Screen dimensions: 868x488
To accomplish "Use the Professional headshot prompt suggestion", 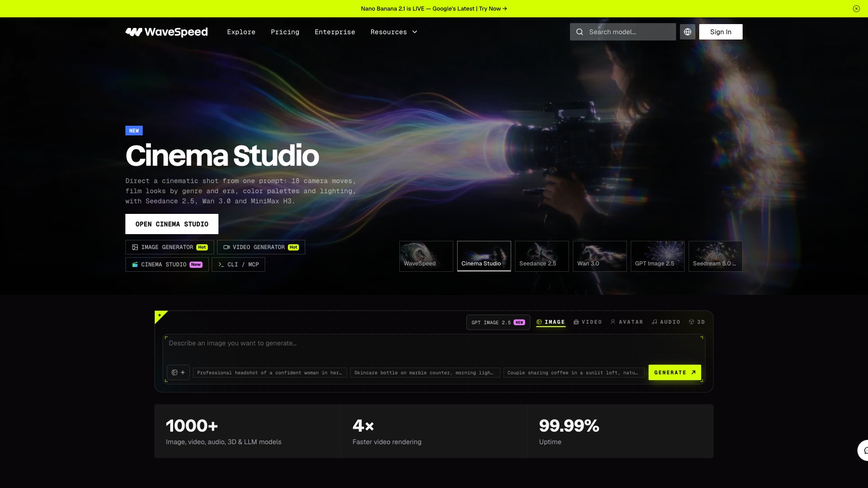I will coord(270,373).
